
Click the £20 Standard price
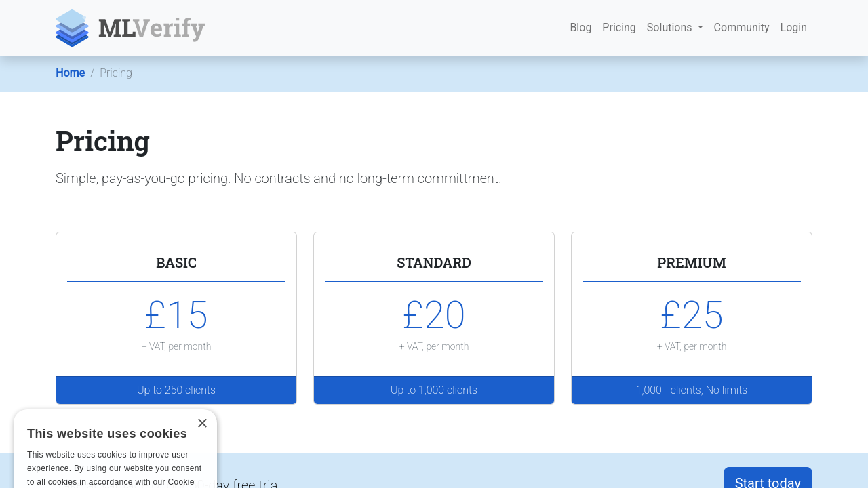coord(434,315)
